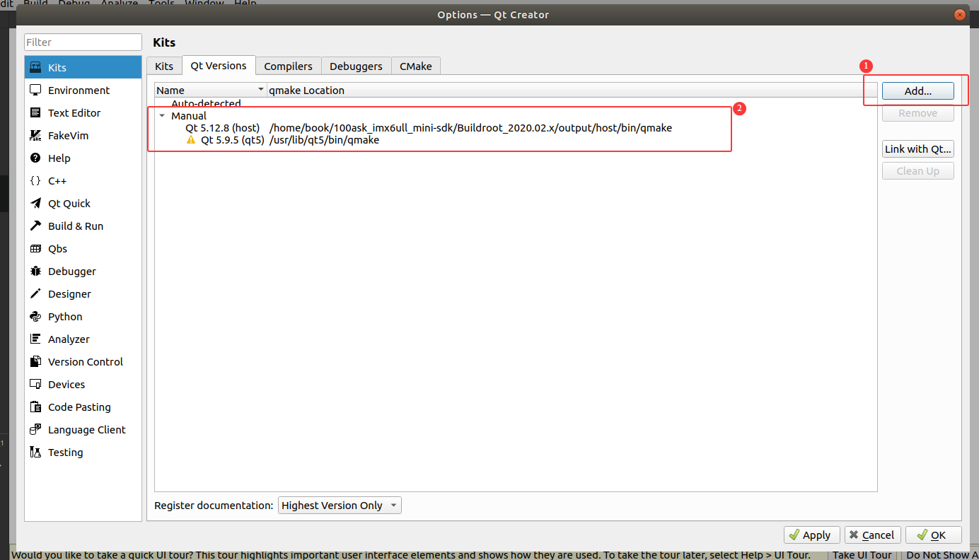Click the Code Pasting label
This screenshot has width=979, height=560.
tap(79, 407)
